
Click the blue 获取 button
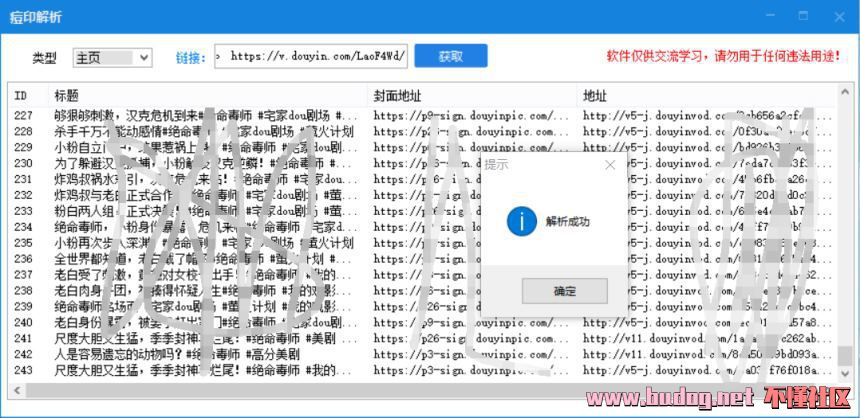tap(451, 56)
